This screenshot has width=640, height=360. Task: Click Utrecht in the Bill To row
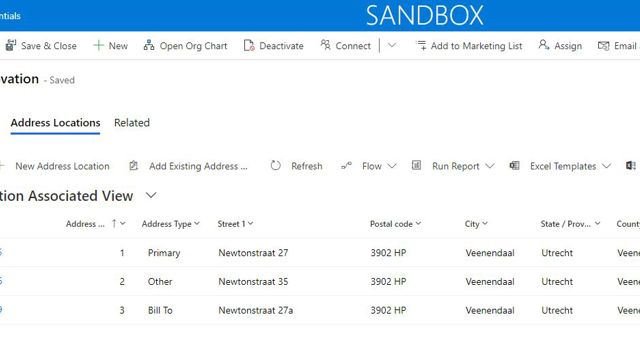point(557,310)
